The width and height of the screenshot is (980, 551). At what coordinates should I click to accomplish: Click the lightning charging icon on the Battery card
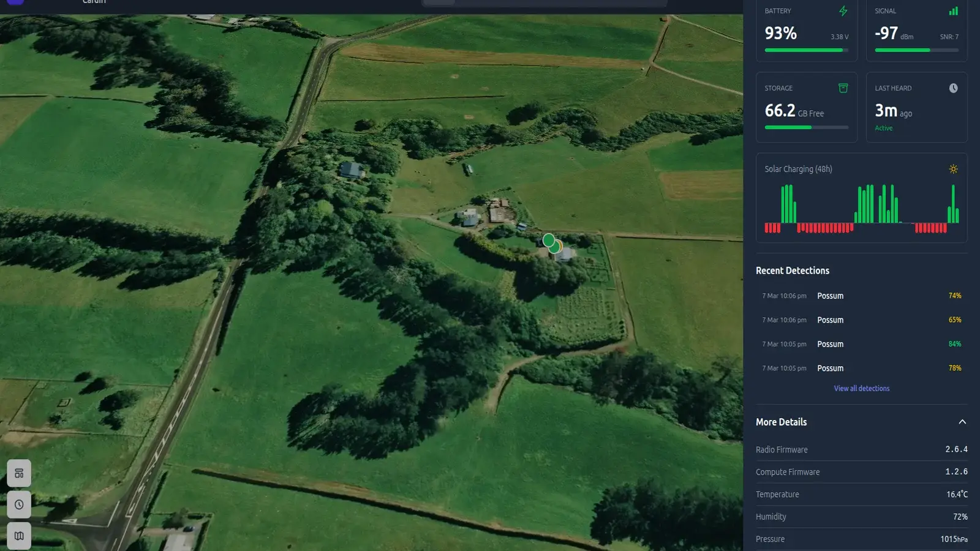843,10
